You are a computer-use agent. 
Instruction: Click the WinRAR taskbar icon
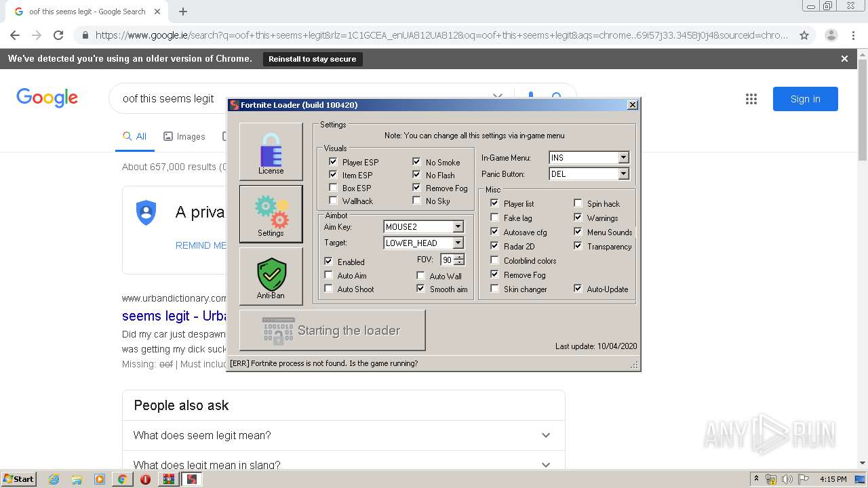(168, 479)
